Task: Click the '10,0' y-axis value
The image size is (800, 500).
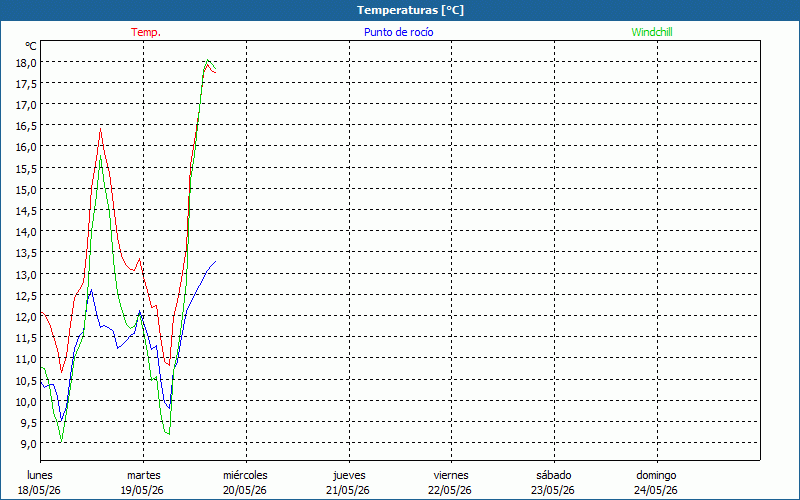Action: point(26,402)
